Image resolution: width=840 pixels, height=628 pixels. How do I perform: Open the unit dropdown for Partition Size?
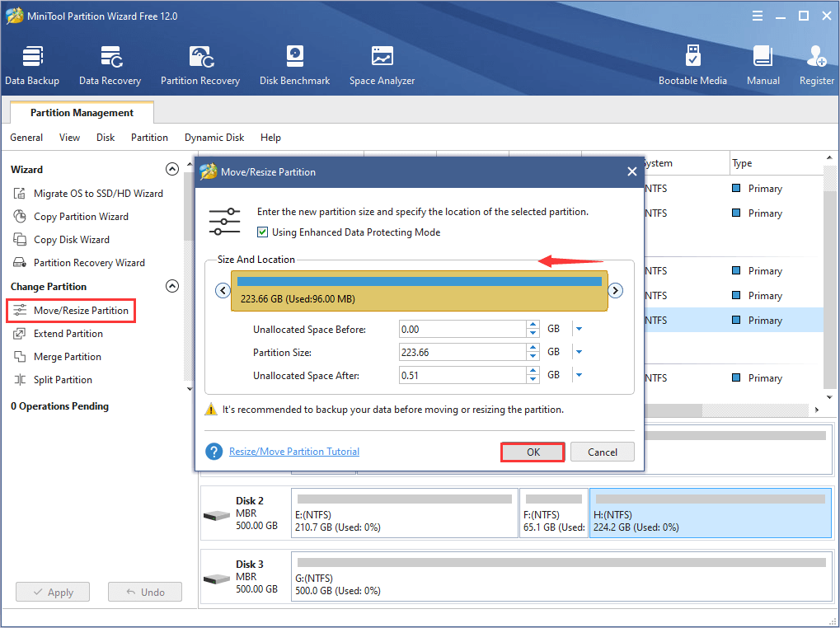pyautogui.click(x=580, y=352)
